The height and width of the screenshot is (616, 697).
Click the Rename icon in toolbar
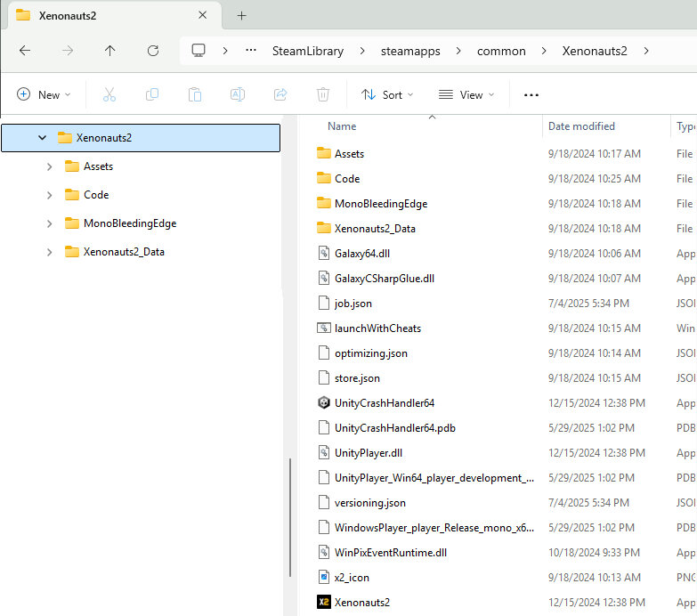pyautogui.click(x=238, y=94)
